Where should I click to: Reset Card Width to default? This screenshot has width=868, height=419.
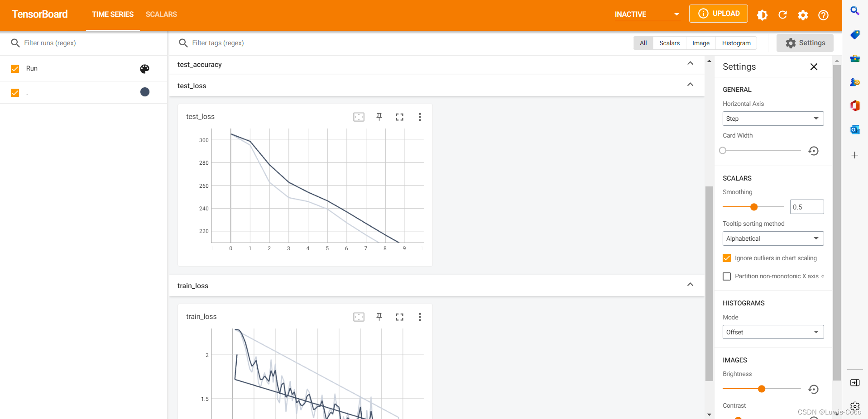813,151
